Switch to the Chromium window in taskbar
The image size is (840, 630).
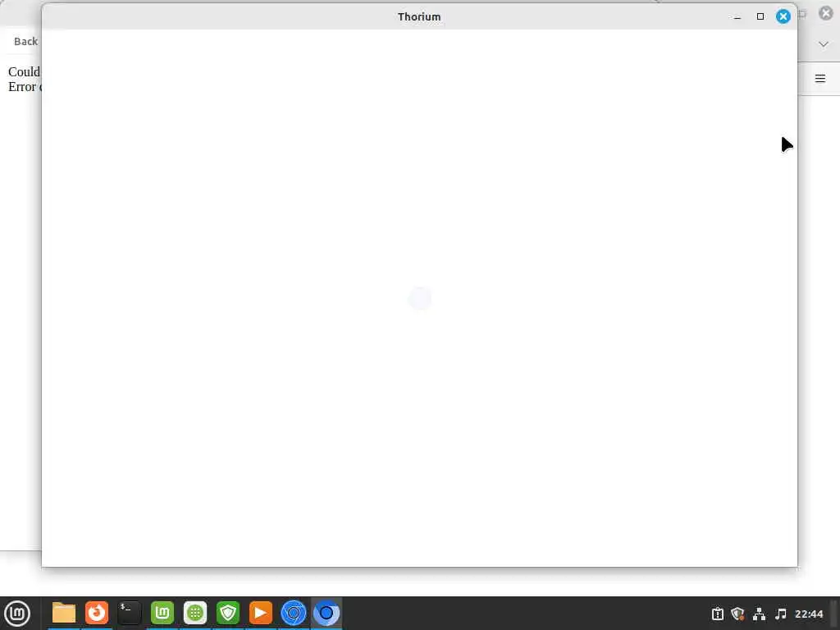pos(294,613)
